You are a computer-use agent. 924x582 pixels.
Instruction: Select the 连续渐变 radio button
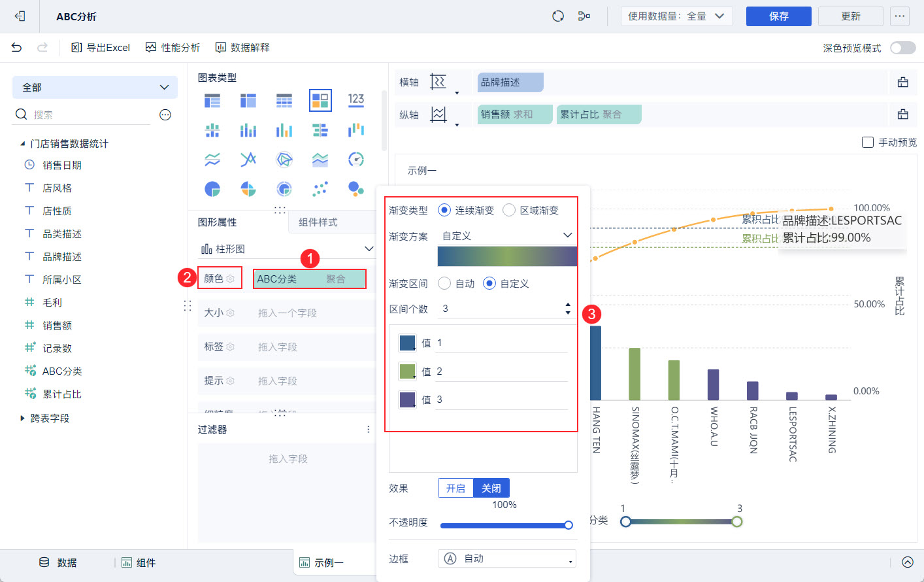(444, 210)
